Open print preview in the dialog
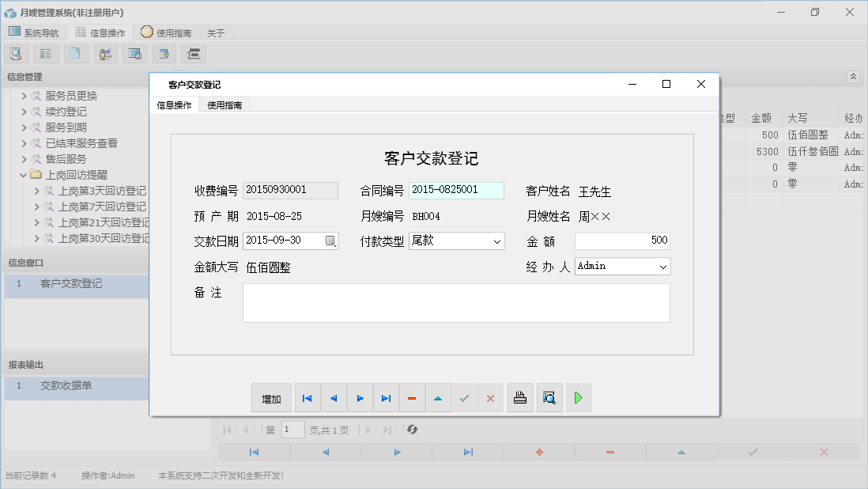Viewport: 868px width, 489px height. [549, 397]
